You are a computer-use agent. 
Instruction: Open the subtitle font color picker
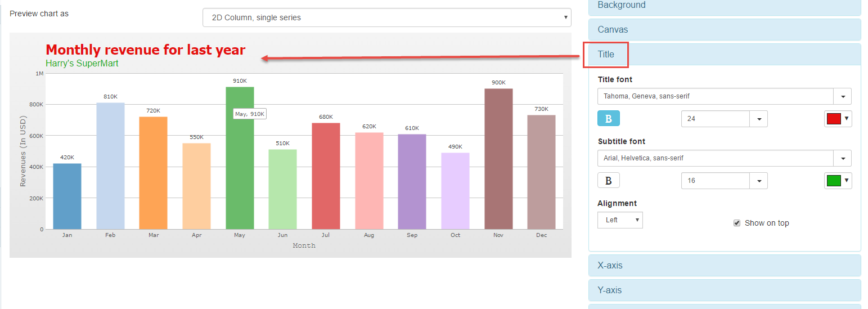tap(838, 181)
